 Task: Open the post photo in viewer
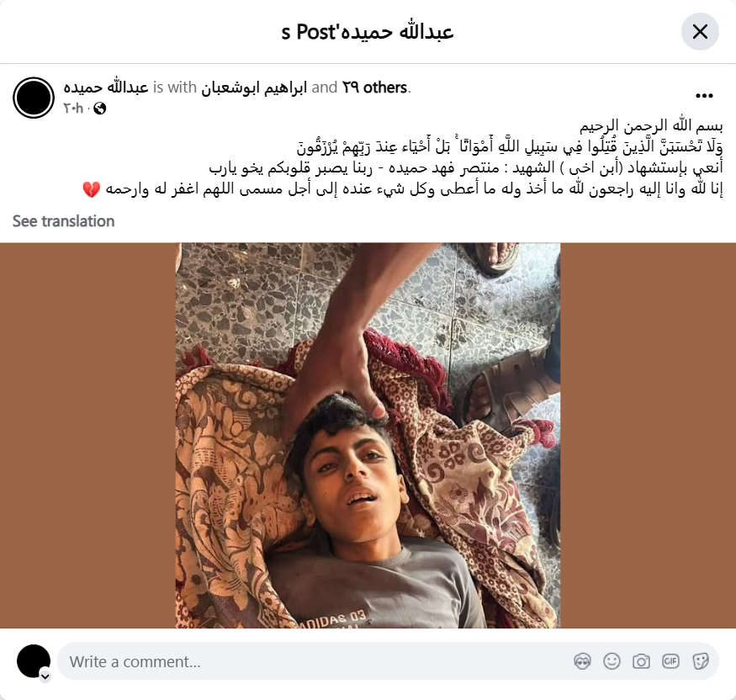pos(368,435)
